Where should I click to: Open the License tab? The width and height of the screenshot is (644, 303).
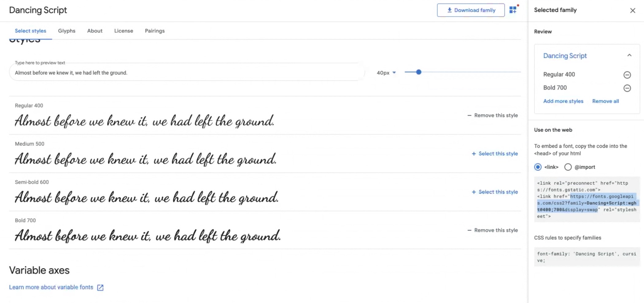(124, 31)
